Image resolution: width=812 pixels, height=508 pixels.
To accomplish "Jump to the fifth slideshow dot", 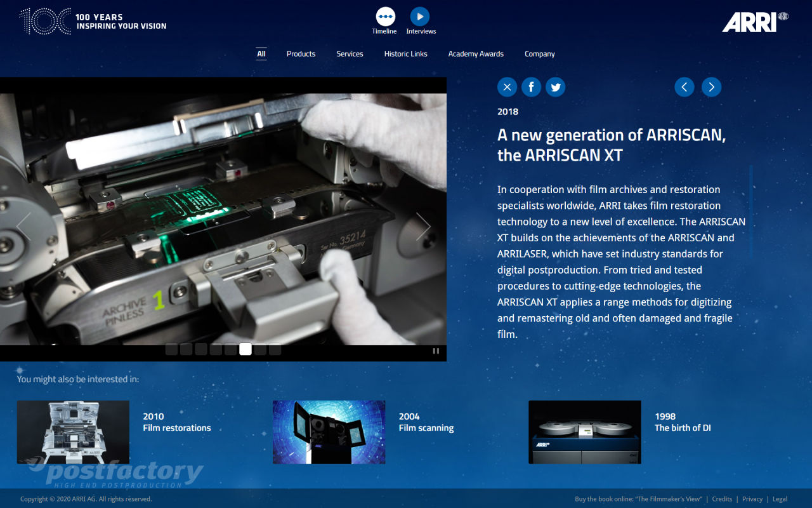I will coord(230,349).
